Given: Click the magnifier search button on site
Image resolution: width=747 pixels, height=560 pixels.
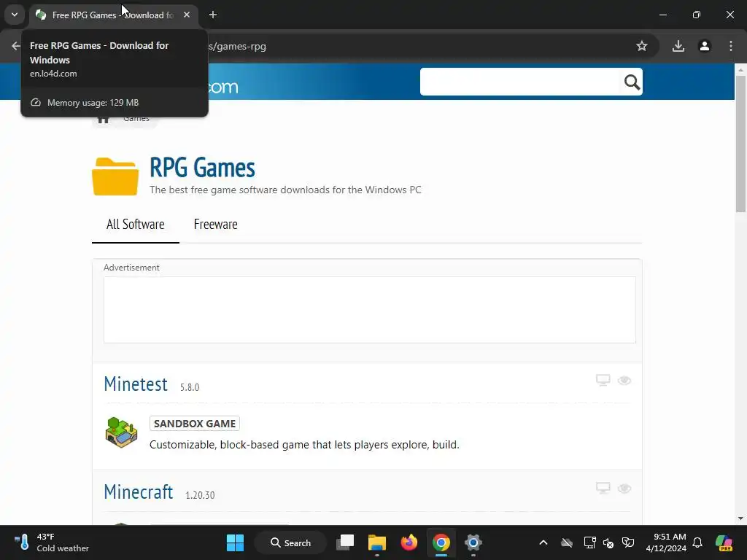Looking at the screenshot, I should click(x=632, y=82).
